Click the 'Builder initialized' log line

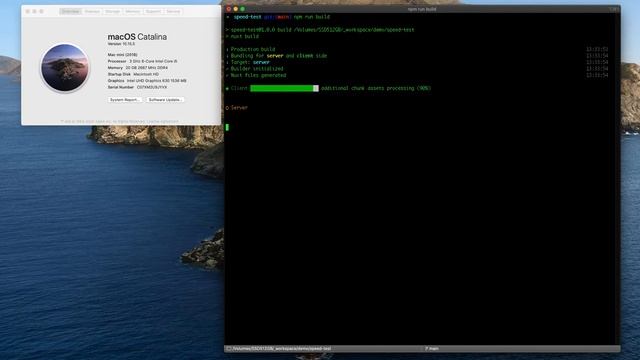pos(257,69)
